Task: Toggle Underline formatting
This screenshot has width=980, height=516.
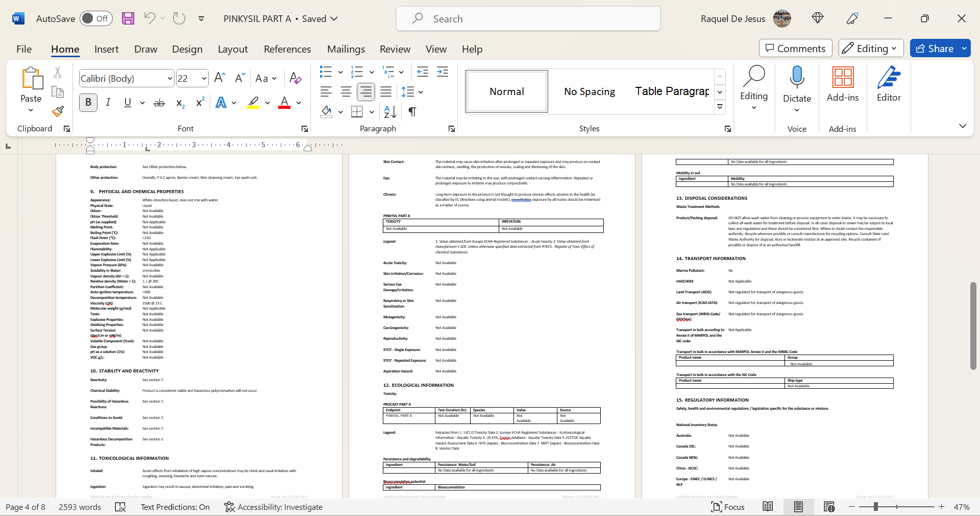Action: point(128,103)
